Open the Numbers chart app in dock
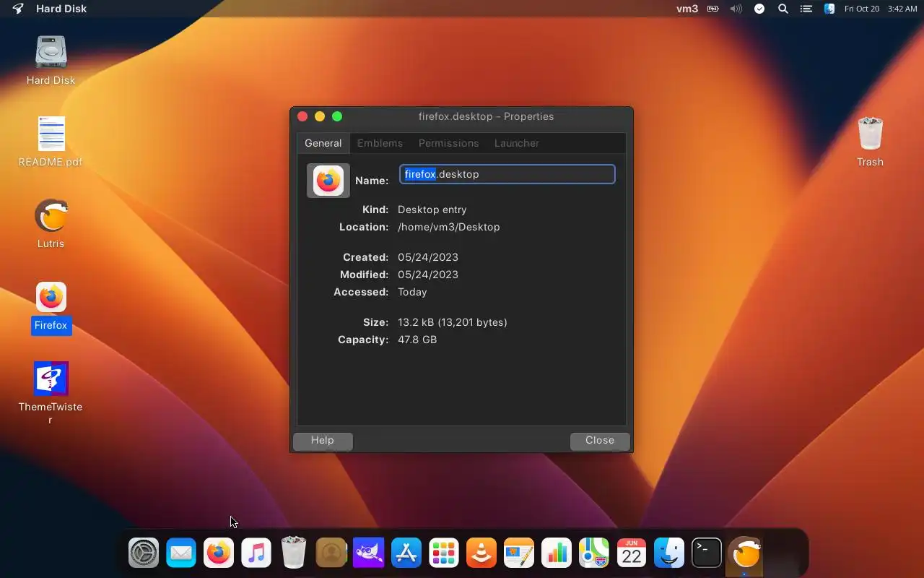This screenshot has height=578, width=924. tap(557, 554)
